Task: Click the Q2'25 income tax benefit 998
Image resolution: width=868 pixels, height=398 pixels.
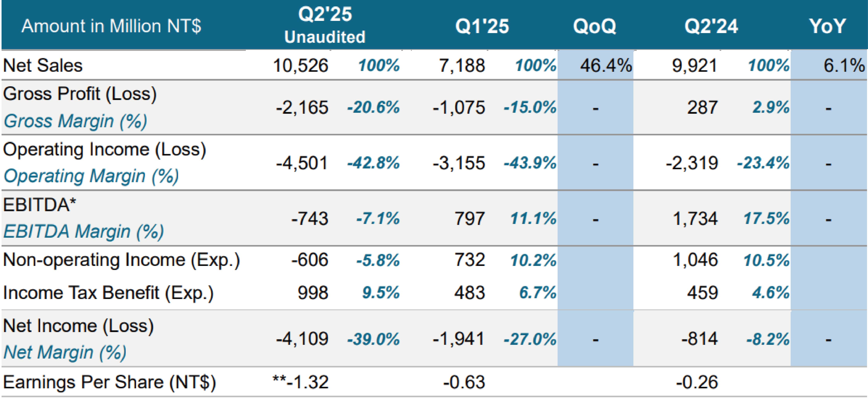Action: point(313,293)
